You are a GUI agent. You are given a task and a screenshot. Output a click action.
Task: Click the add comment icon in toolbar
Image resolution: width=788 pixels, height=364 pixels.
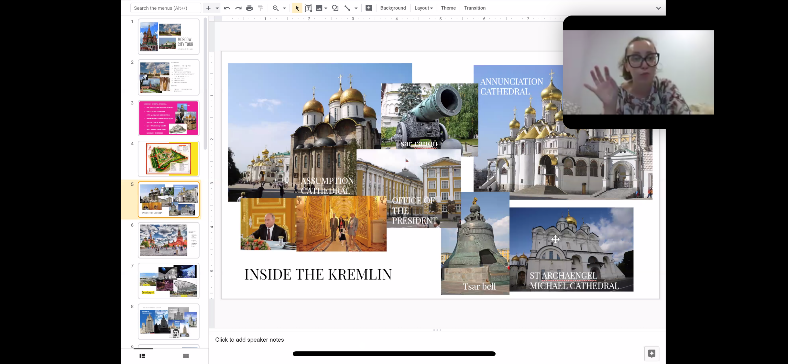368,8
